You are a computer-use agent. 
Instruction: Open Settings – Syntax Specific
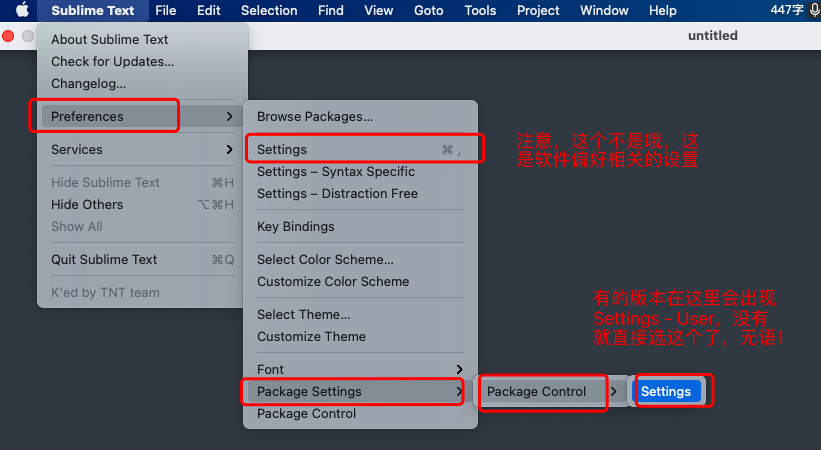click(360, 171)
